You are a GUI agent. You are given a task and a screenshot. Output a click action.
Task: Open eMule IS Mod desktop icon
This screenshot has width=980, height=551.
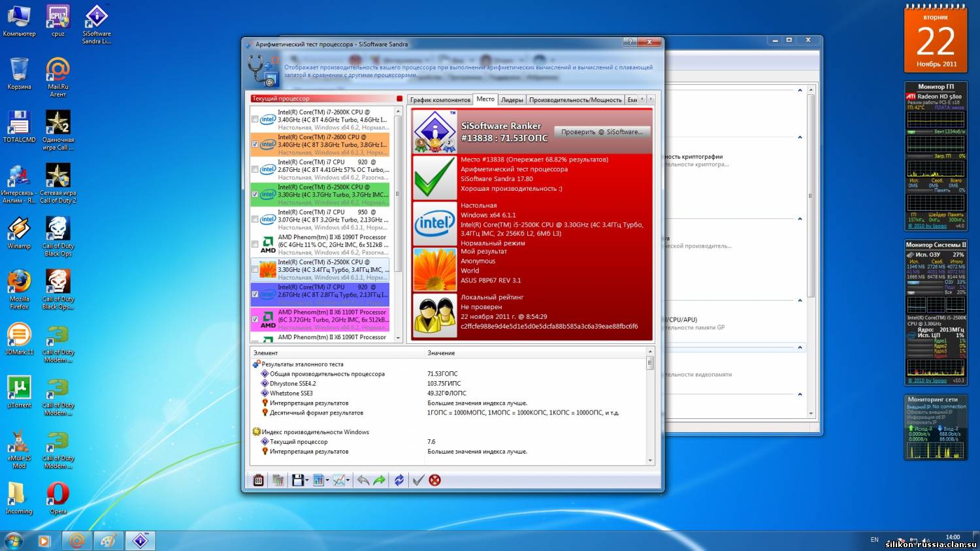pyautogui.click(x=19, y=449)
